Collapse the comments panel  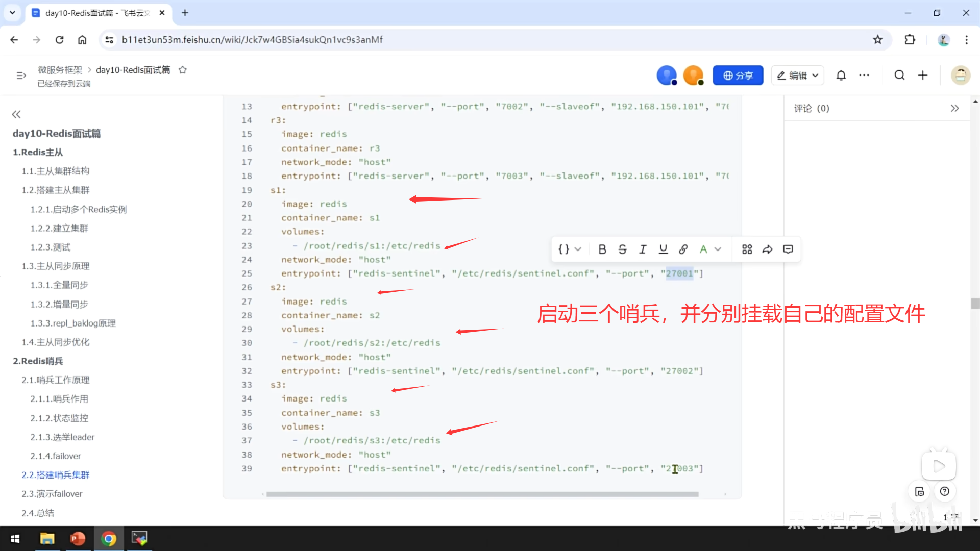pyautogui.click(x=954, y=108)
